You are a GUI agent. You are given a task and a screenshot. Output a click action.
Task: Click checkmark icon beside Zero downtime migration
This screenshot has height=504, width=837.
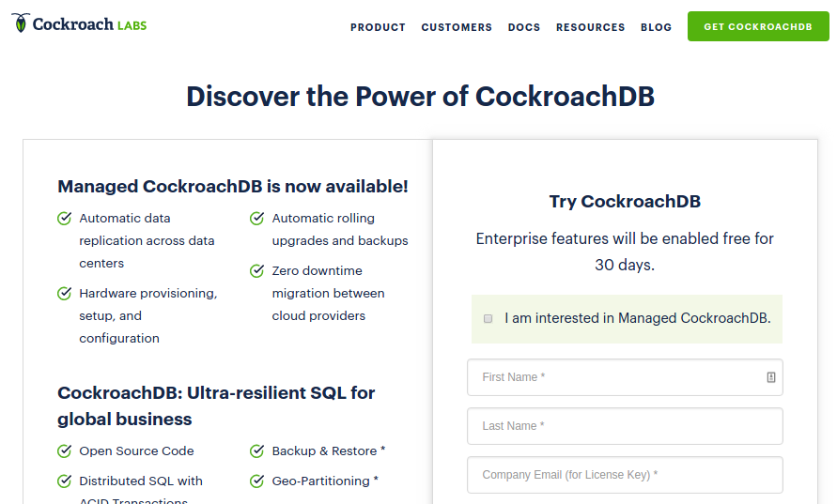click(x=256, y=271)
